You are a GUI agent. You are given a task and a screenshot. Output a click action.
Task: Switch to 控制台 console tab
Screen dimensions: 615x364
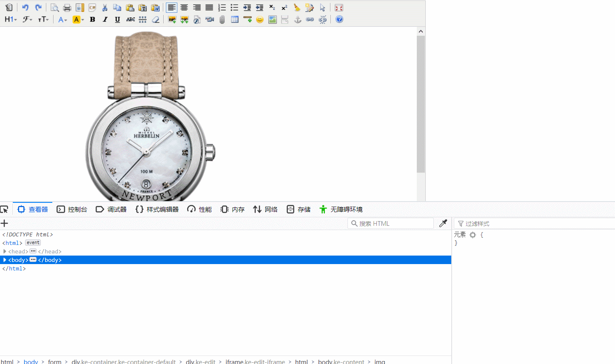click(72, 209)
